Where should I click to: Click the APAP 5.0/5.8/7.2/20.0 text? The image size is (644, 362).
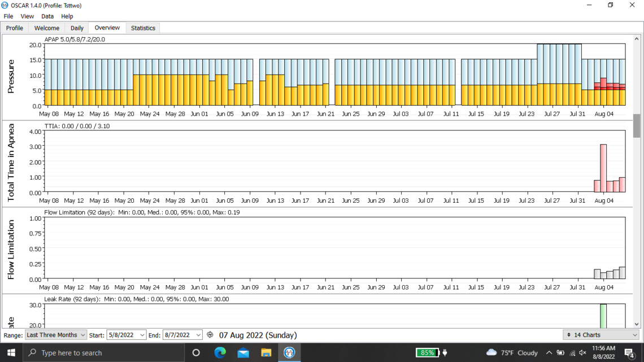click(x=75, y=40)
